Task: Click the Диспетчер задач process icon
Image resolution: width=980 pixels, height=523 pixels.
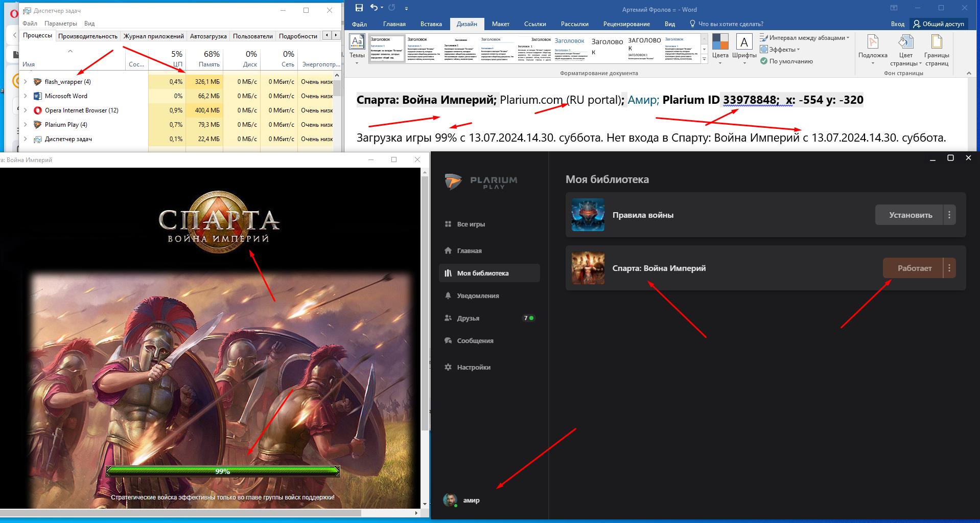Action: (37, 139)
